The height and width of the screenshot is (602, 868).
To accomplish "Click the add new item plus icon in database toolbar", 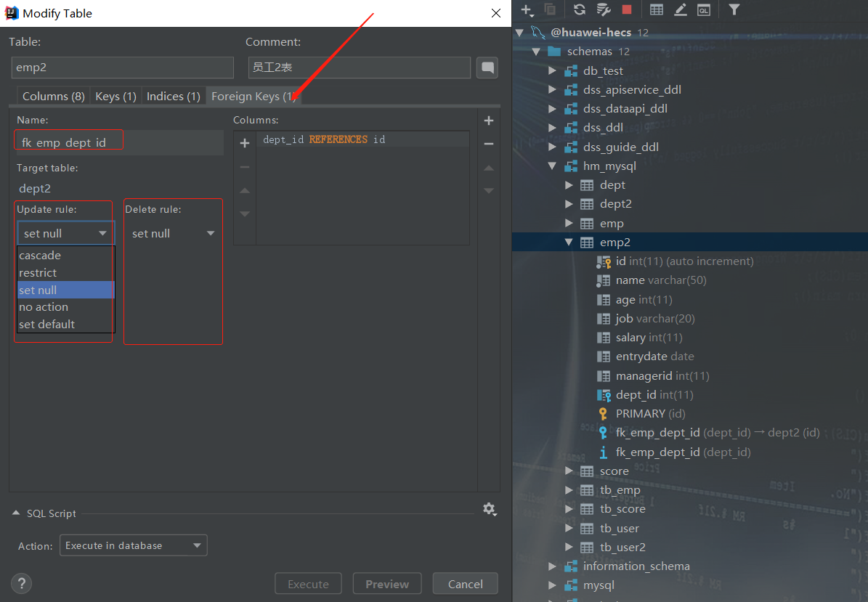I will click(527, 9).
